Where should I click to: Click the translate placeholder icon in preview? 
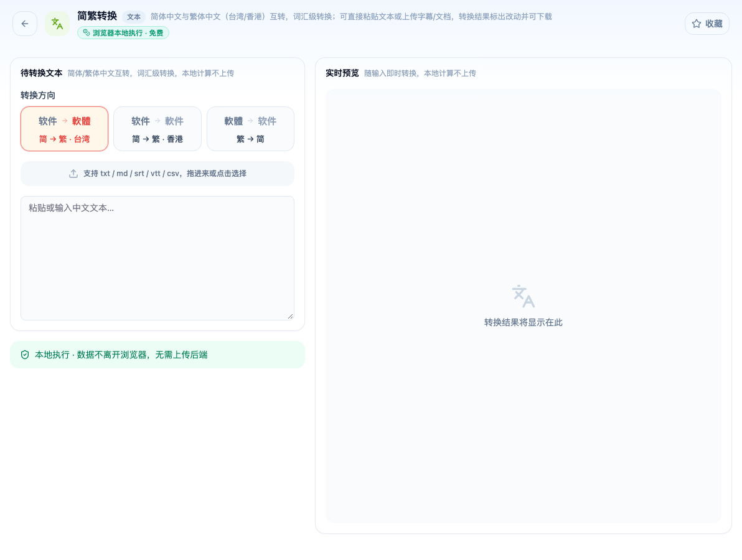pos(524,296)
